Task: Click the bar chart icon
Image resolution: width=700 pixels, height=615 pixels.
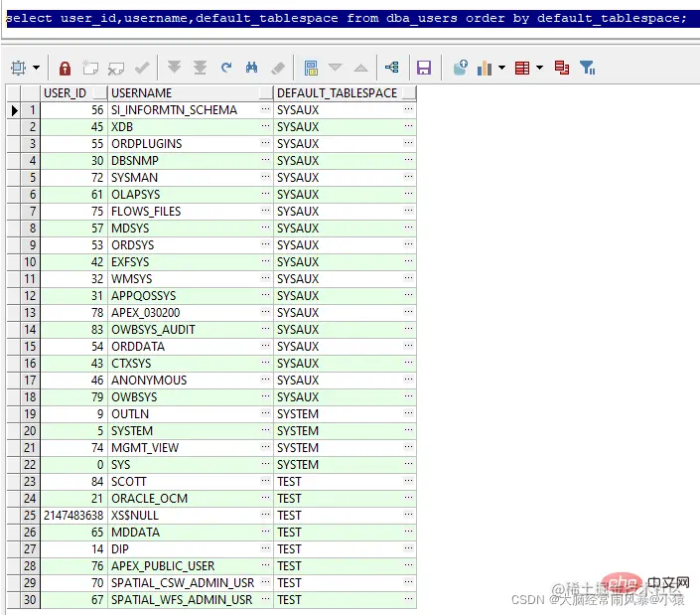Action: coord(485,68)
